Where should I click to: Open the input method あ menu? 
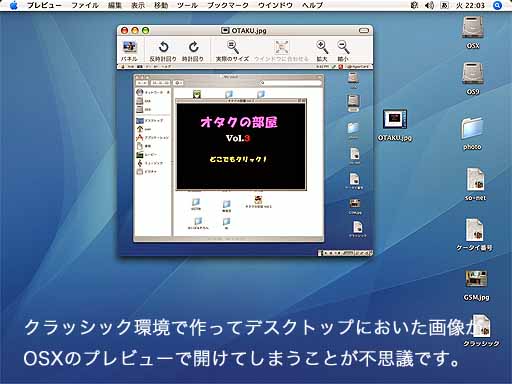444,5
